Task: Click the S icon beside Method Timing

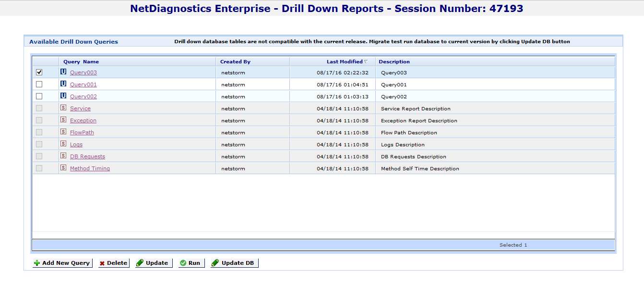Action: tap(63, 168)
